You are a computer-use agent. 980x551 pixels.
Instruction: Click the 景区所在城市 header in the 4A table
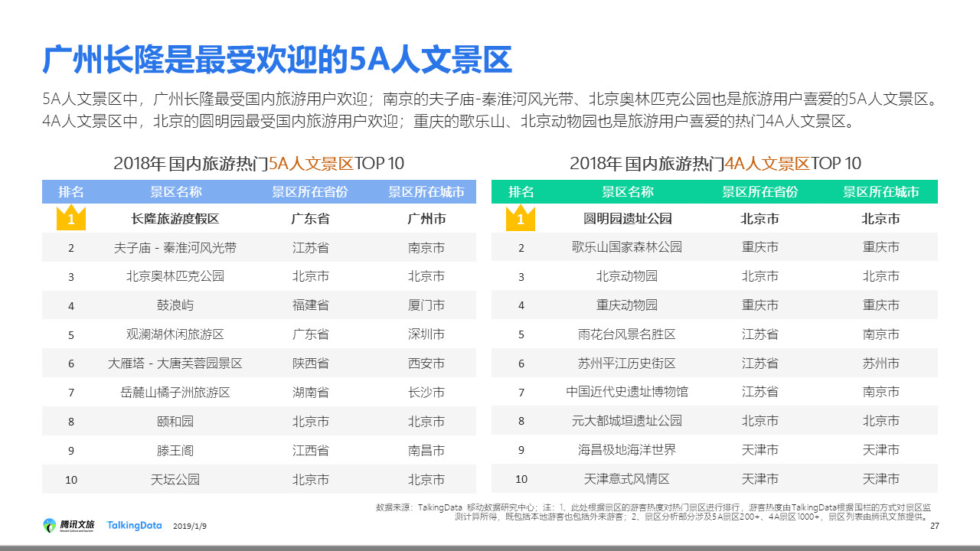[x=880, y=192]
